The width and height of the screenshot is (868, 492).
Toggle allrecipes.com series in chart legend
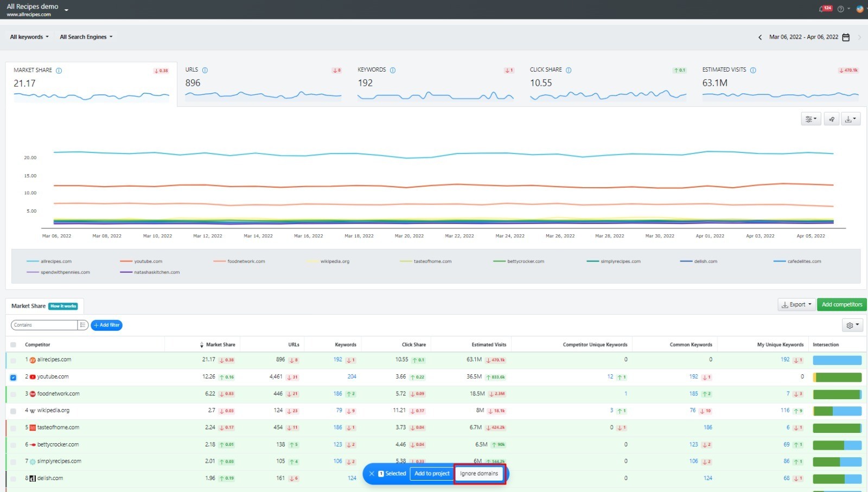tap(49, 261)
